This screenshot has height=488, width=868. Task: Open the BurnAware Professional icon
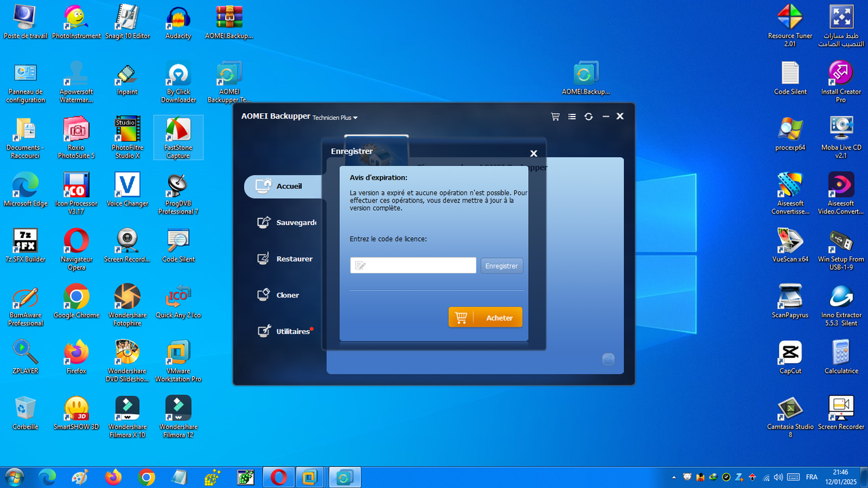pyautogui.click(x=25, y=306)
